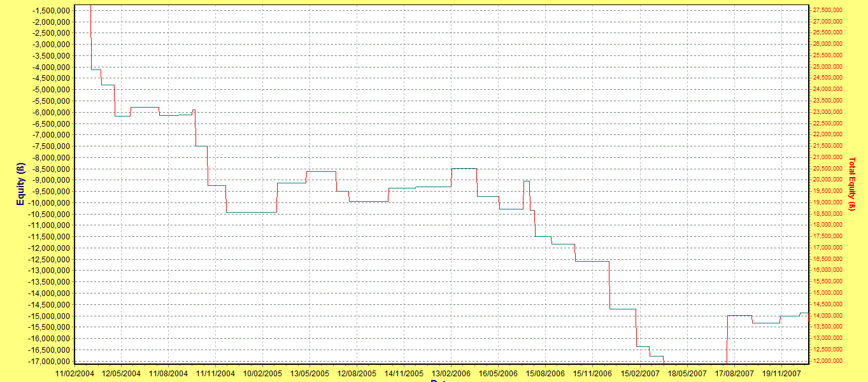Click the 23,000,000 right axis value
Viewport: 868px width, 382px height.
click(829, 112)
